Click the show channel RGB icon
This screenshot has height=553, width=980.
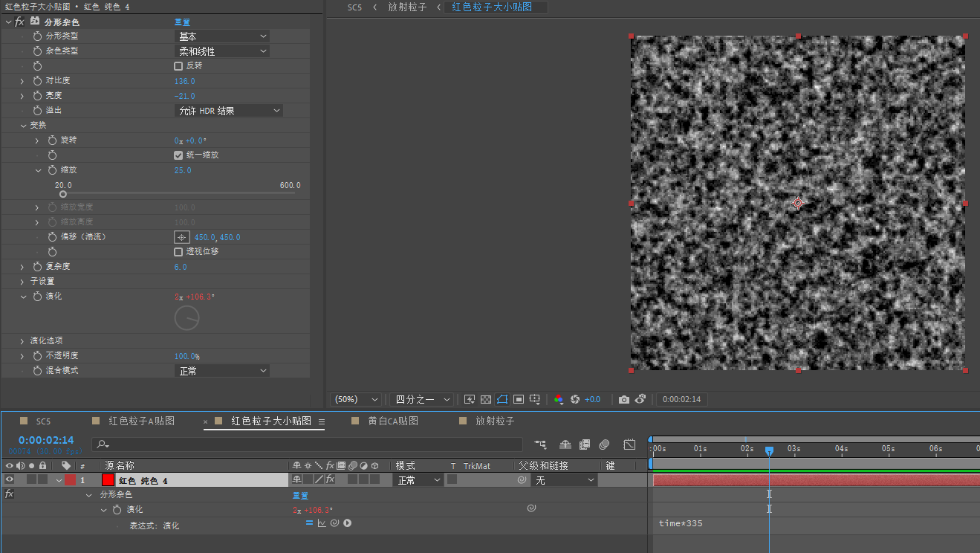(x=559, y=400)
